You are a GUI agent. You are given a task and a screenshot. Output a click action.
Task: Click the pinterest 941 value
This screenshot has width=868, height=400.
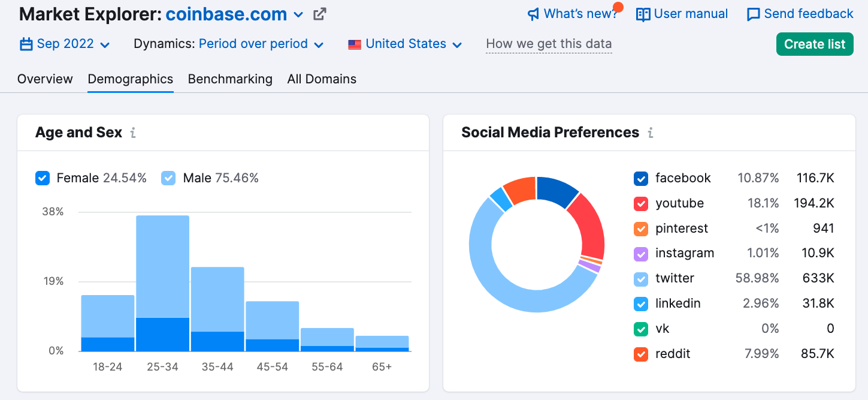click(824, 228)
